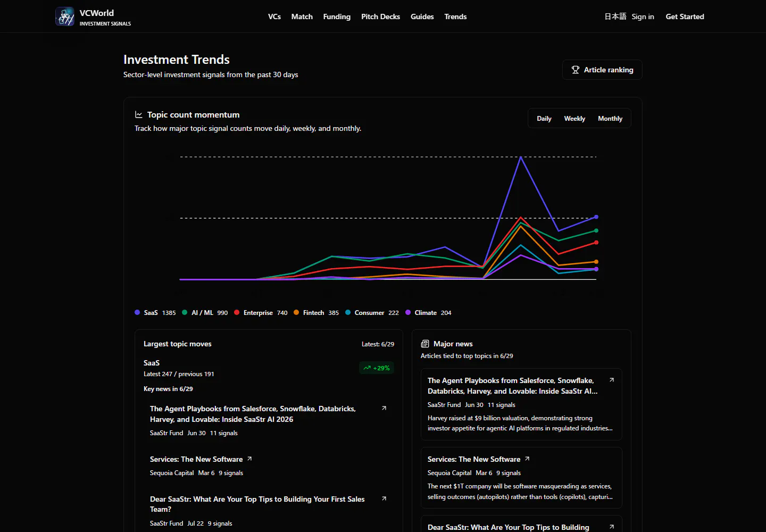The image size is (766, 532).
Task: Click the SaaS heading in Largest topic moves
Action: [x=152, y=363]
